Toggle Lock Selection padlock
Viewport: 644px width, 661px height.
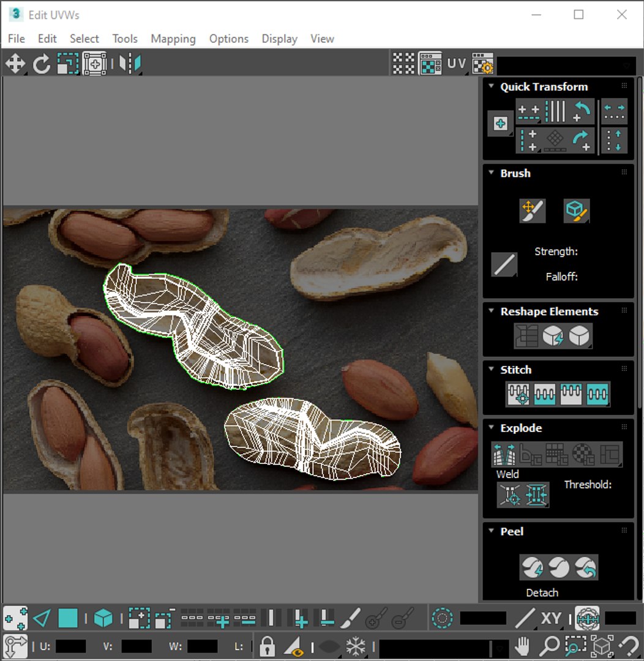[267, 646]
